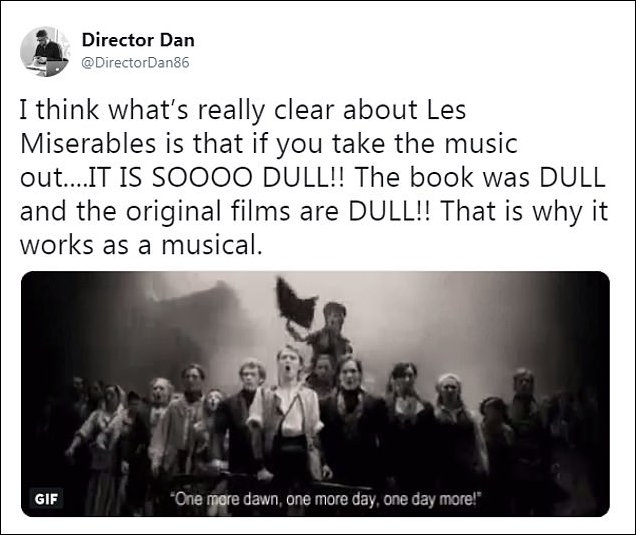
Task: Play the Les Miserables GIF
Action: click(x=315, y=394)
